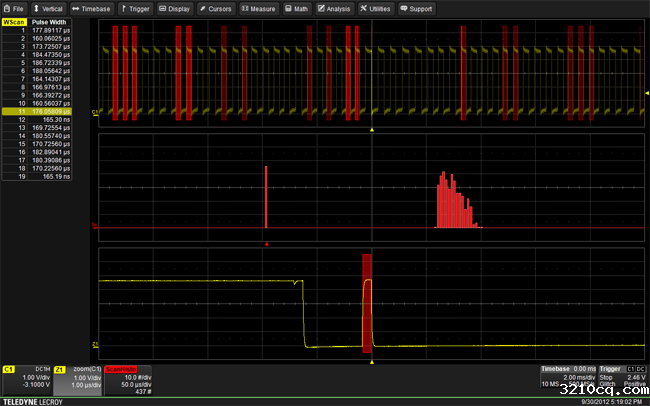Open the Utilities menu
Screen dimensions: 650x406
376,9
